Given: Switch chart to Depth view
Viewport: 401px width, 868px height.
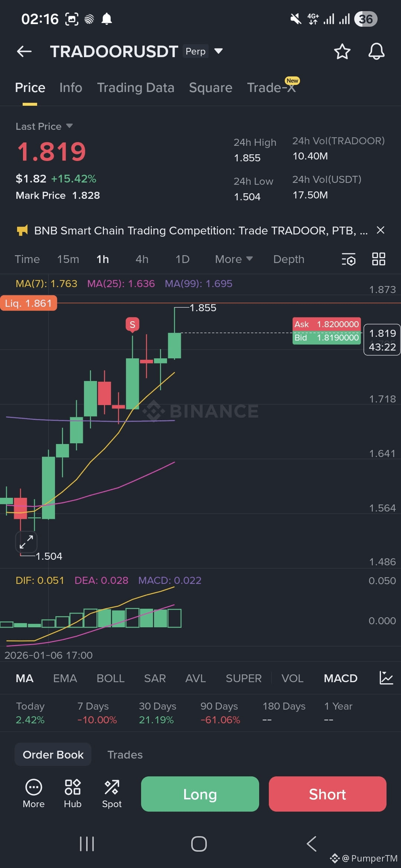Looking at the screenshot, I should (x=288, y=259).
